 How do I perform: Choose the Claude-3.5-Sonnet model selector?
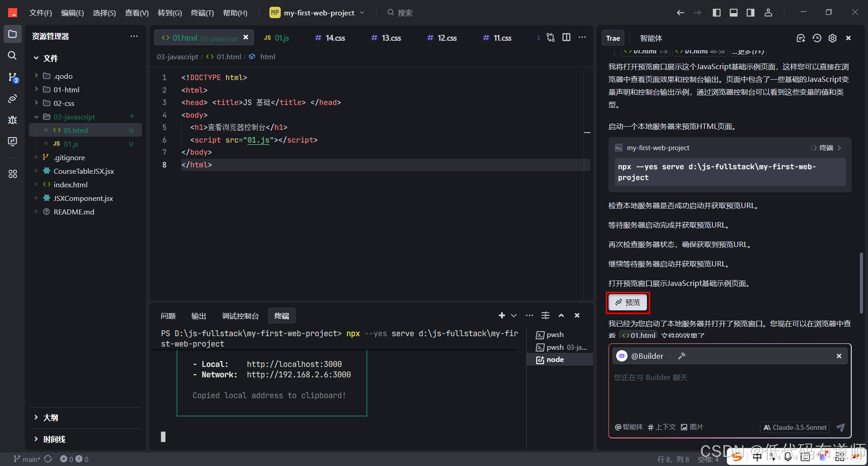click(x=795, y=427)
